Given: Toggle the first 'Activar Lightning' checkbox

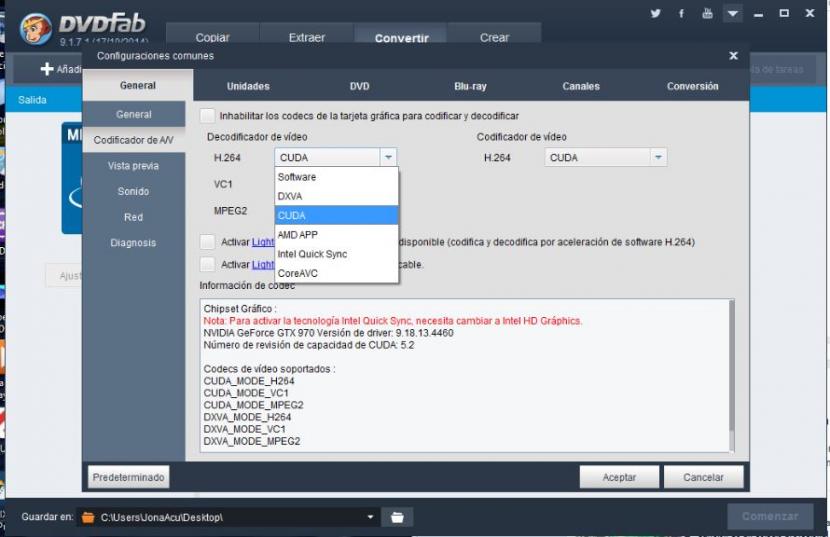Looking at the screenshot, I should [207, 242].
